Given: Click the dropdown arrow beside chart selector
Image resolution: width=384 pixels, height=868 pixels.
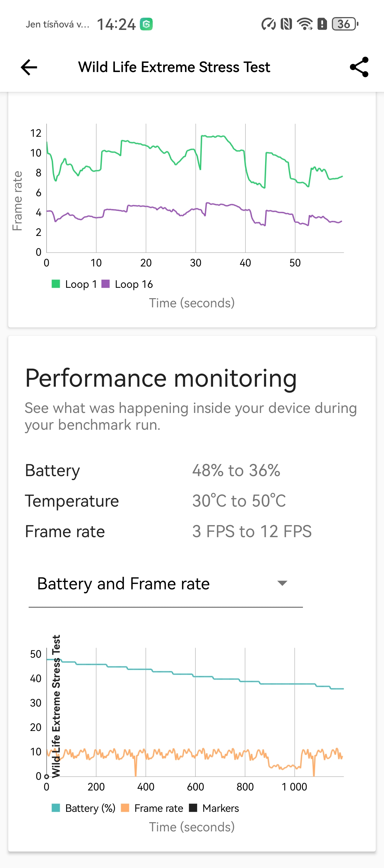Looking at the screenshot, I should [282, 583].
